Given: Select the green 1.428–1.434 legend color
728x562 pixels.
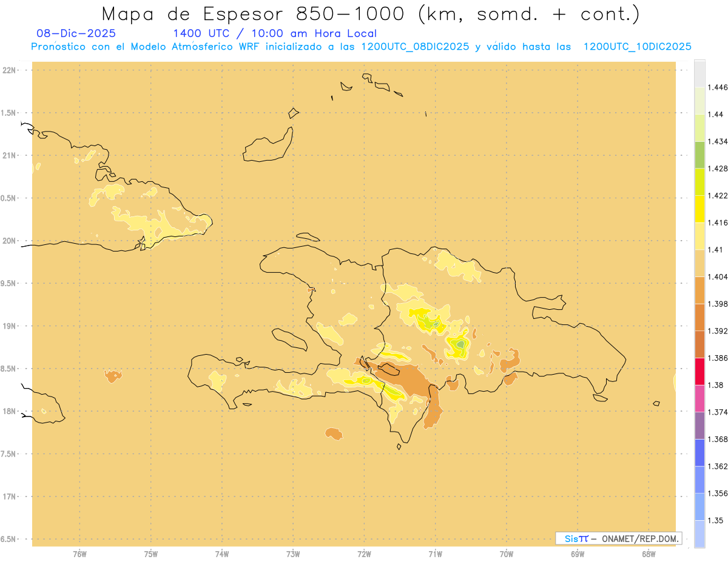Looking at the screenshot, I should click(699, 155).
